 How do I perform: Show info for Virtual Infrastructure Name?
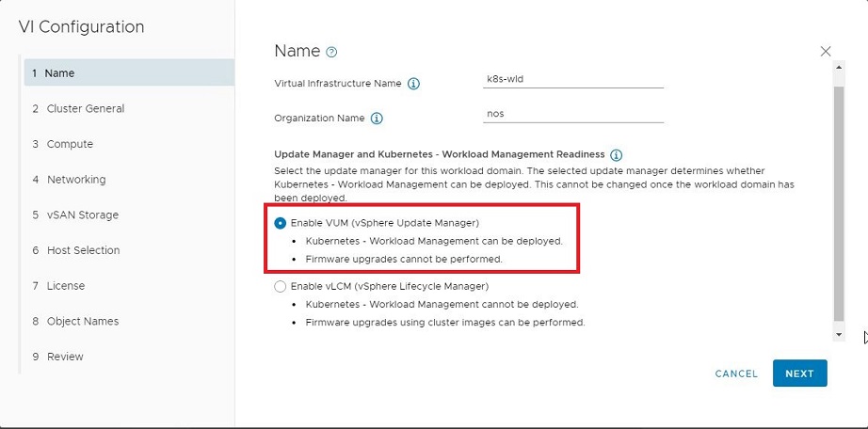point(413,84)
